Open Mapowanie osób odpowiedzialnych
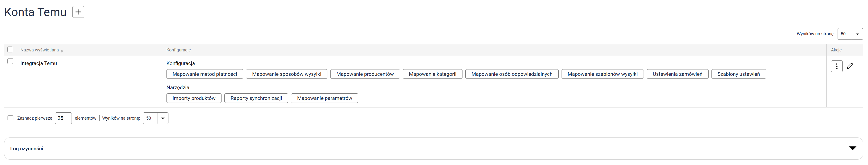 511,74
